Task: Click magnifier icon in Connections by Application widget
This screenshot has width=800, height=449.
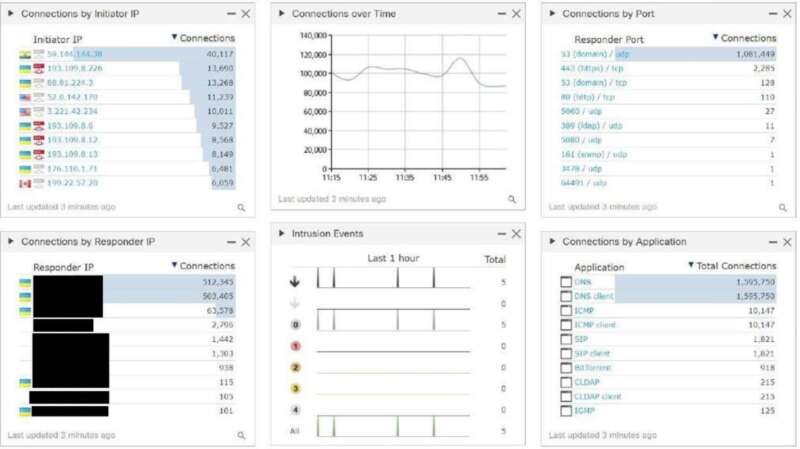Action: [x=782, y=435]
